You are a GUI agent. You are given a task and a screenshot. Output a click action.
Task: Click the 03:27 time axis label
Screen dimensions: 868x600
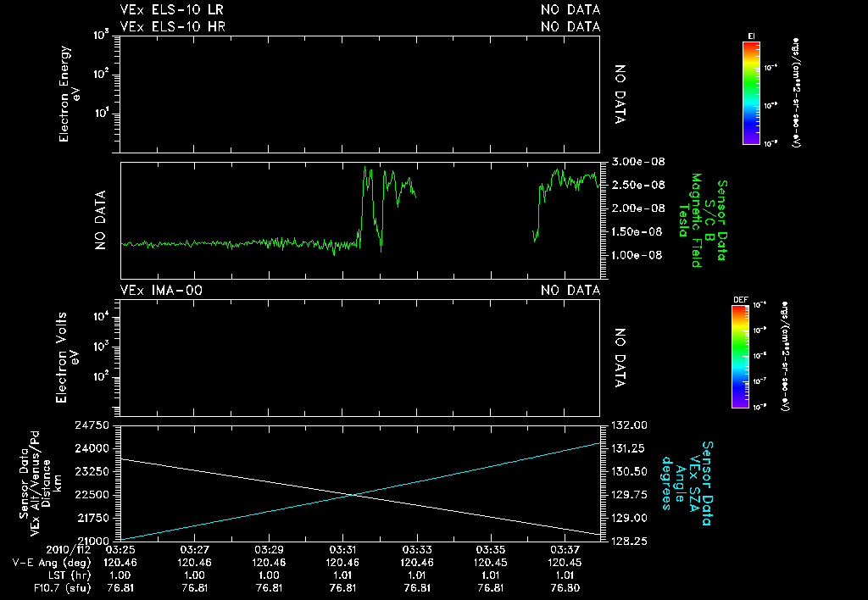pyautogui.click(x=194, y=550)
